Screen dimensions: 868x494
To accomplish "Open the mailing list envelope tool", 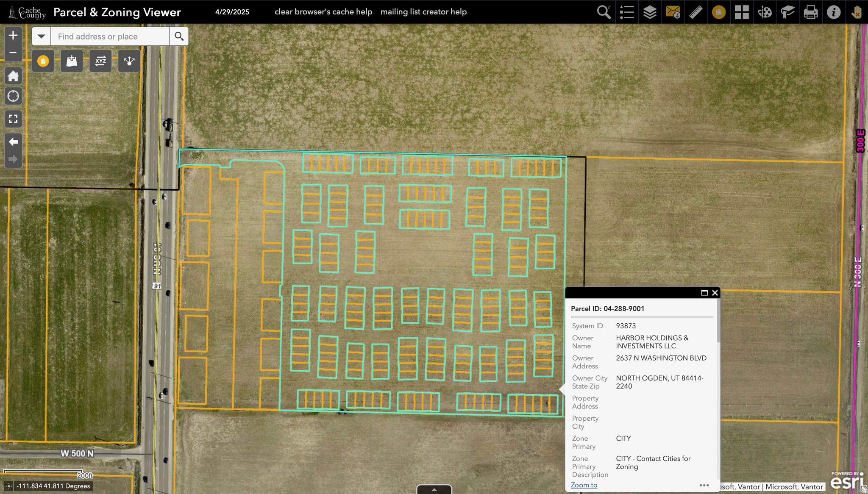I will [673, 12].
